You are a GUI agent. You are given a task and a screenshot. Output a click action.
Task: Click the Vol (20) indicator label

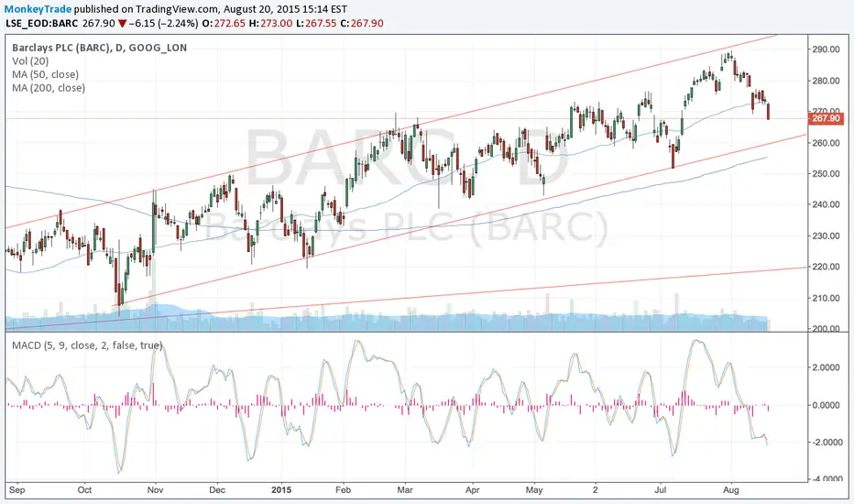30,61
